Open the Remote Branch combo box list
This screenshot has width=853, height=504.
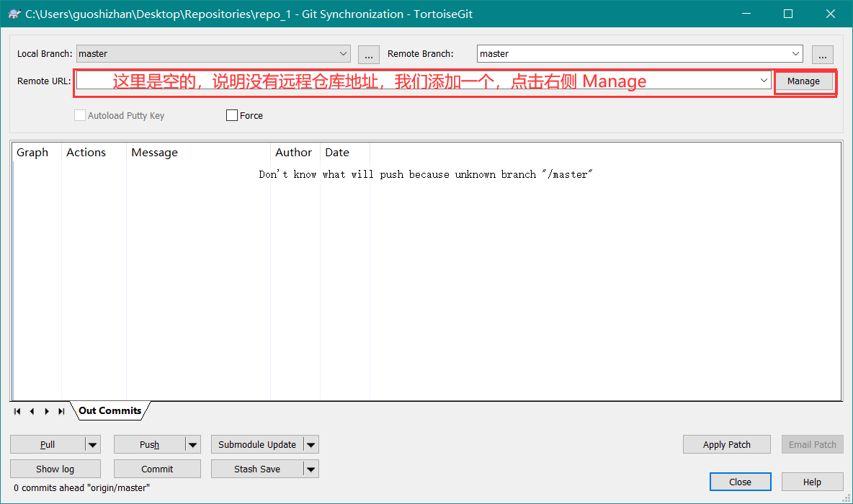coord(795,53)
